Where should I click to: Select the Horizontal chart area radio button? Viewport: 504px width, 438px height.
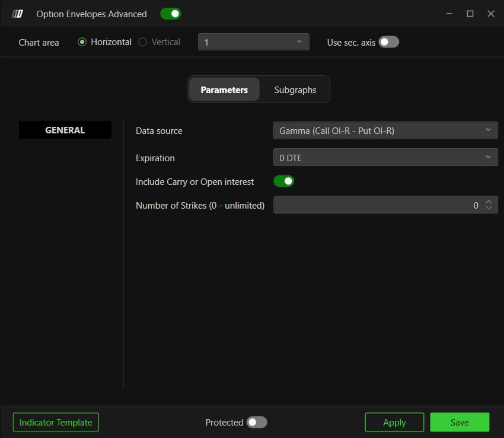pyautogui.click(x=82, y=42)
